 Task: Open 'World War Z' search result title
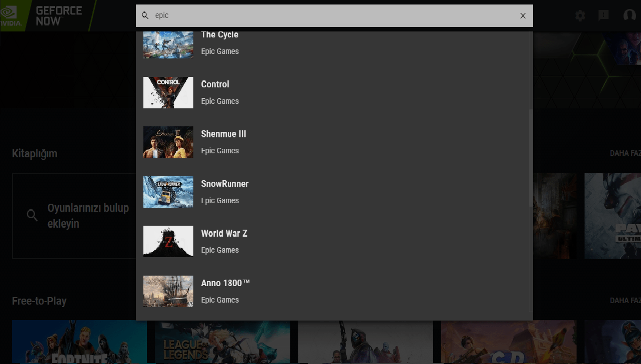224,233
